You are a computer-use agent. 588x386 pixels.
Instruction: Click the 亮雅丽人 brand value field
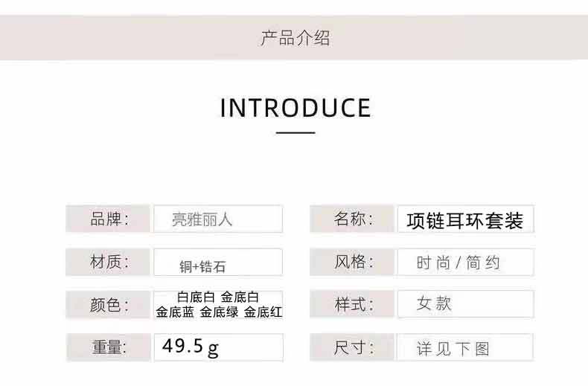[x=217, y=219]
